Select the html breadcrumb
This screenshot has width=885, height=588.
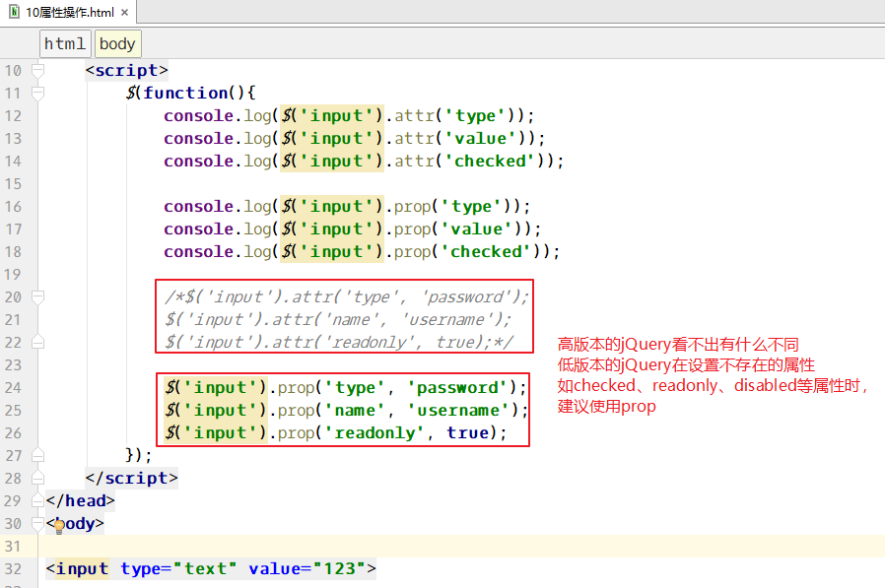(x=65, y=43)
